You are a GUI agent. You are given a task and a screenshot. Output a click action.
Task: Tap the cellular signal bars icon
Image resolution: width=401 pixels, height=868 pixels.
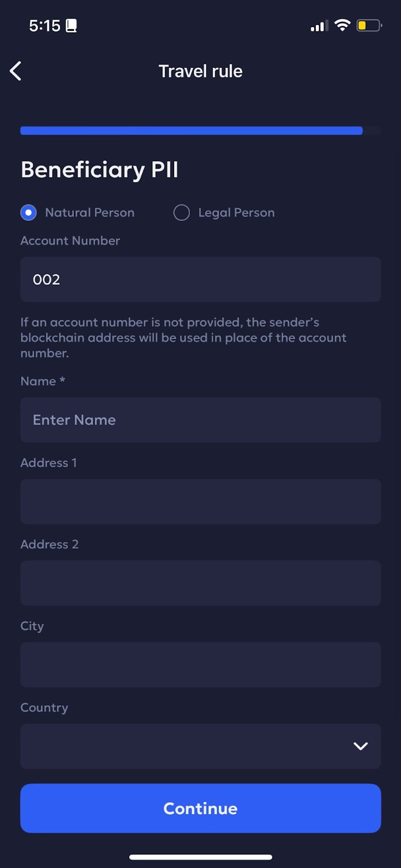(x=319, y=26)
